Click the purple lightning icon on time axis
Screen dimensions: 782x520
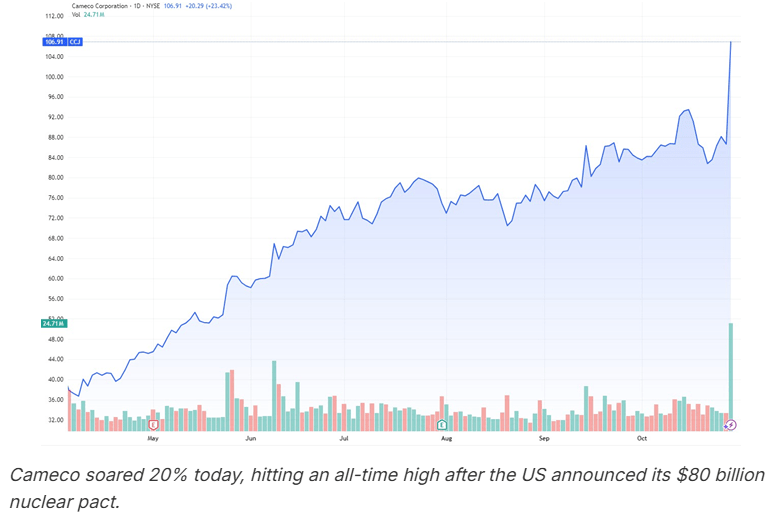click(x=731, y=424)
